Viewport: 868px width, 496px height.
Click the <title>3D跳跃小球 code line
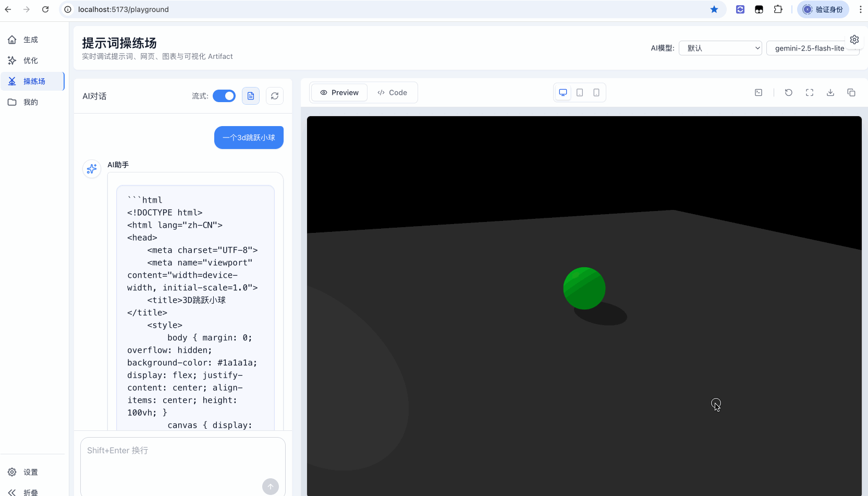pos(186,300)
